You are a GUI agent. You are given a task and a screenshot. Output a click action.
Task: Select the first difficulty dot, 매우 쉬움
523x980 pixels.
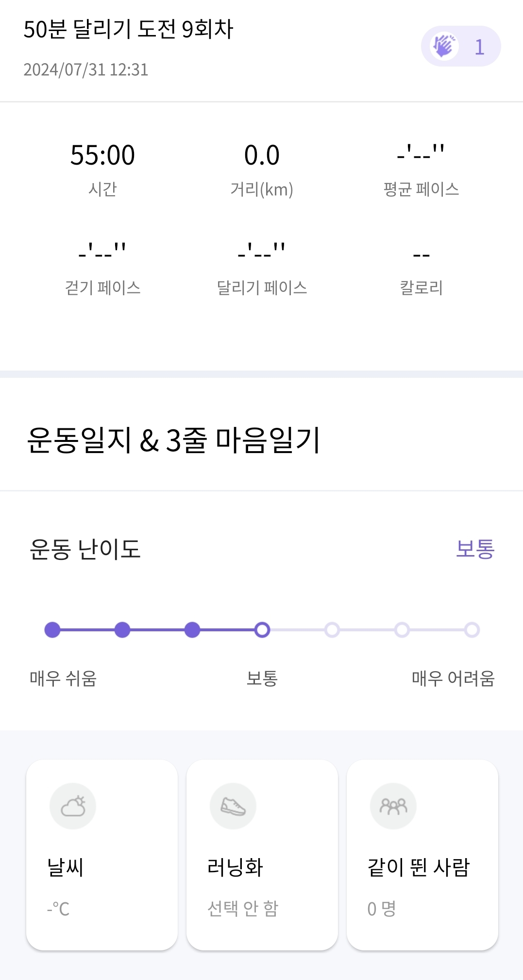click(x=52, y=630)
